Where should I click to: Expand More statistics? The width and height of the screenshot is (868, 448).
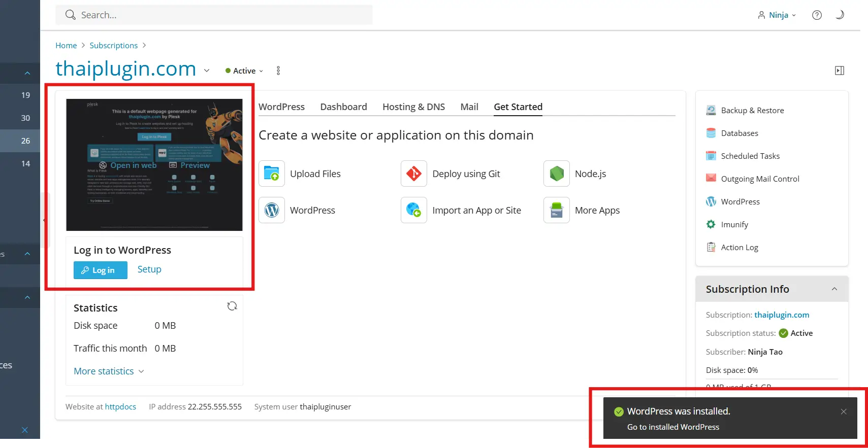(109, 371)
